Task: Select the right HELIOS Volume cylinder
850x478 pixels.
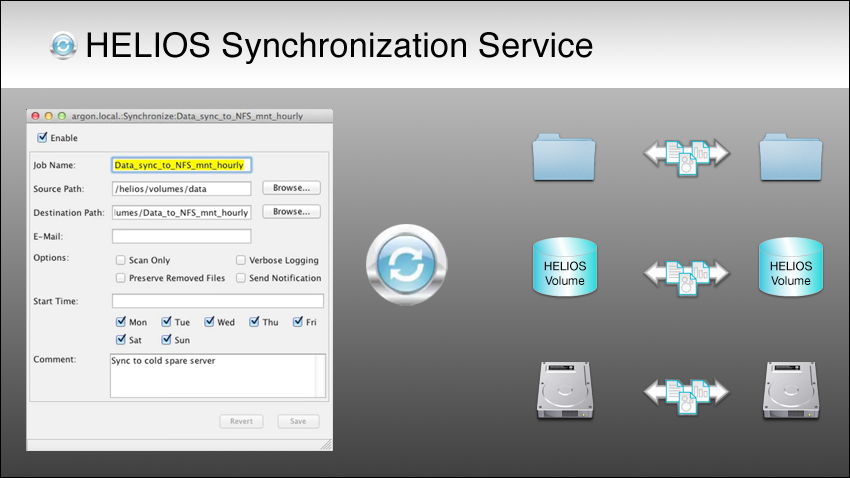Action: tap(791, 267)
